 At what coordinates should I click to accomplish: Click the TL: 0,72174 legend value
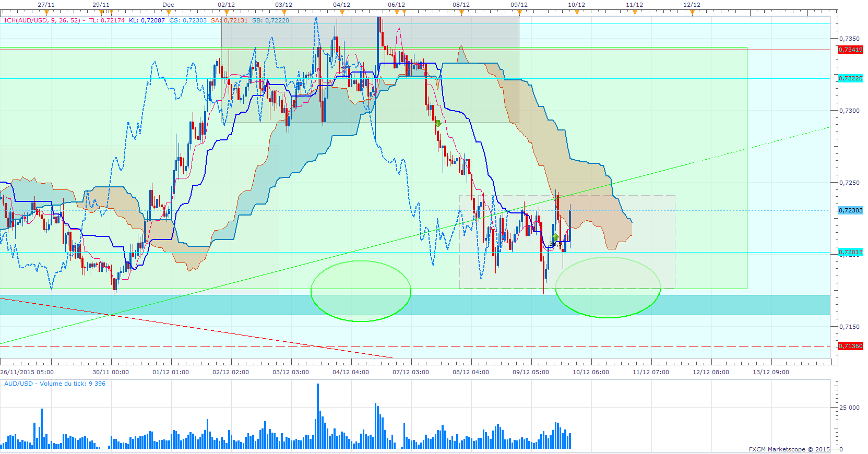pyautogui.click(x=106, y=20)
